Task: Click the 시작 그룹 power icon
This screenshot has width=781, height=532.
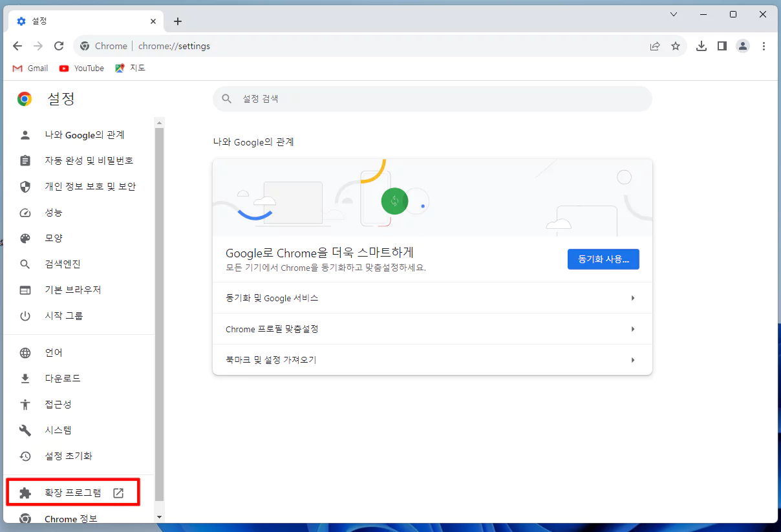Action: pos(25,315)
